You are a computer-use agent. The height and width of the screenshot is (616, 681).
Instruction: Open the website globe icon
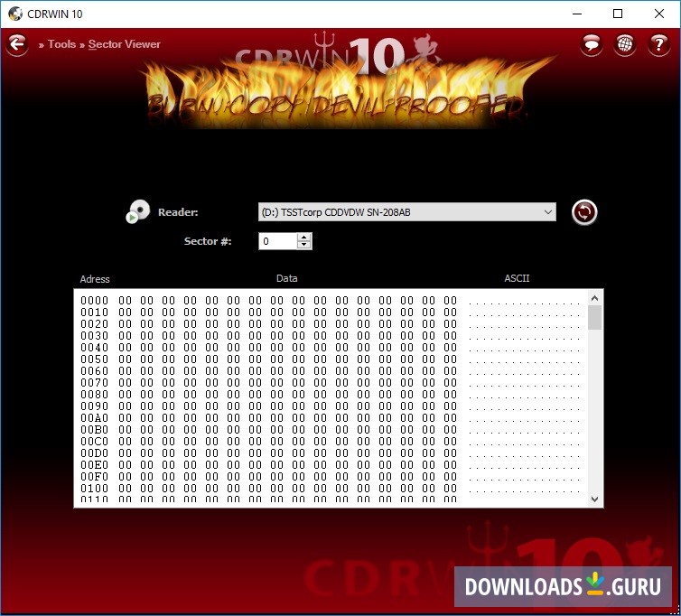[x=624, y=44]
